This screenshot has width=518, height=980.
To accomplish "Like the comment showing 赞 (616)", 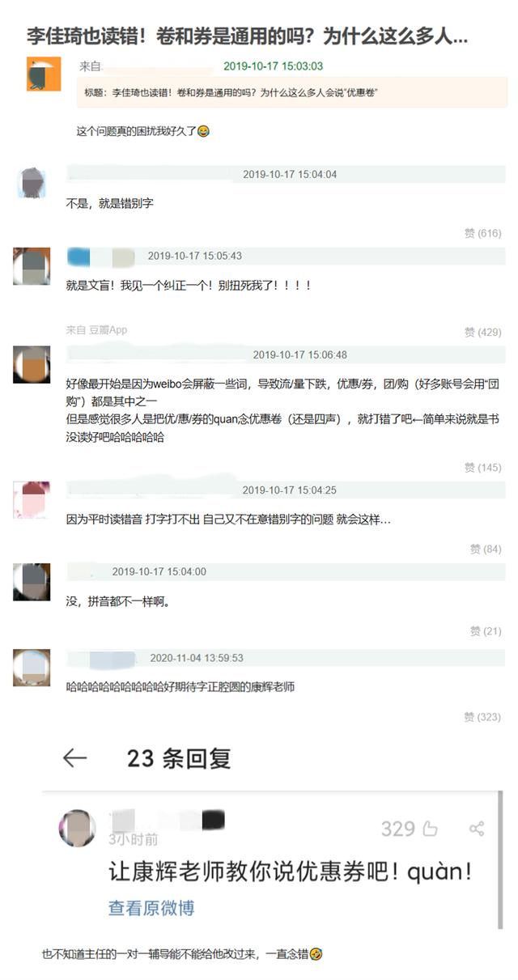I will pos(482,233).
